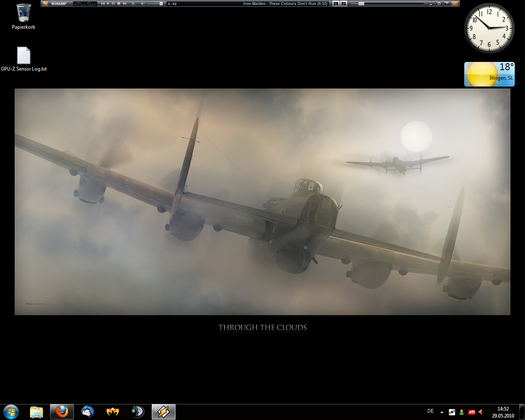Screen dimensions: 525x420
Task: Open the Papierkorb recycle bin icon
Action: [x=23, y=17]
